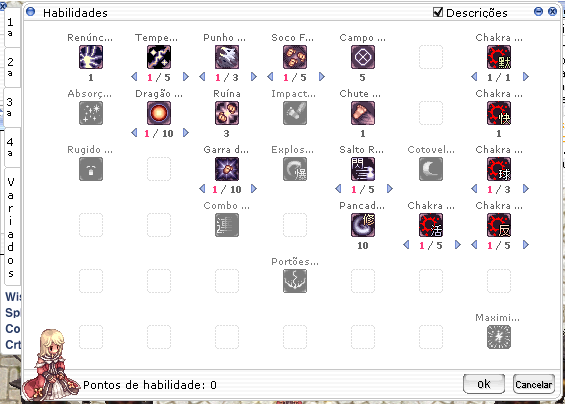Select the Pancada skill icon
Screen dimensions: 565x404
(x=363, y=225)
